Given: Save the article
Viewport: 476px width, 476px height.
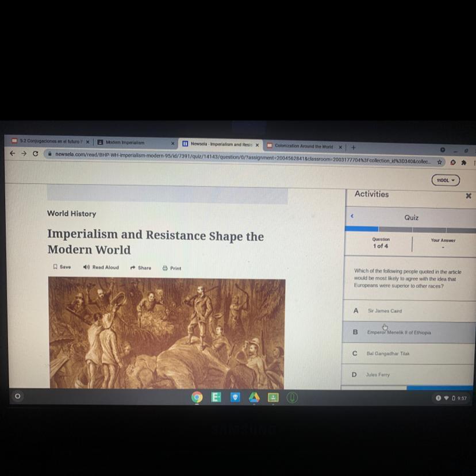Looking at the screenshot, I should pos(62,267).
